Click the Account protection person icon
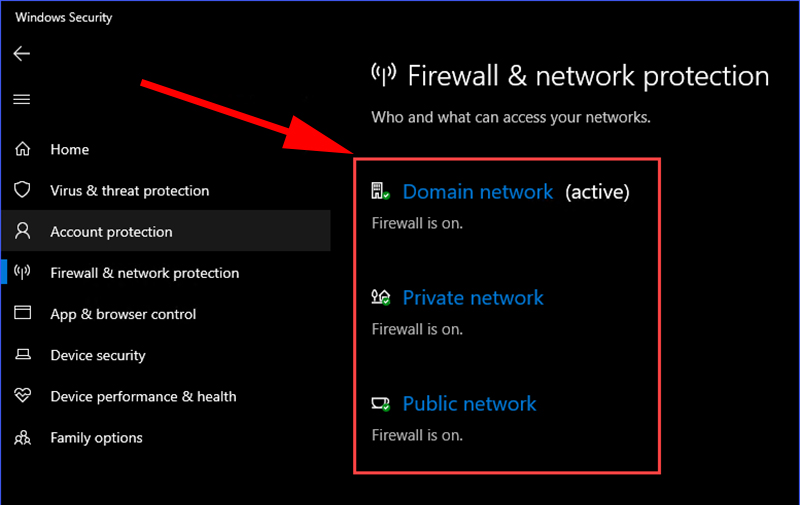The width and height of the screenshot is (800, 505). click(22, 231)
